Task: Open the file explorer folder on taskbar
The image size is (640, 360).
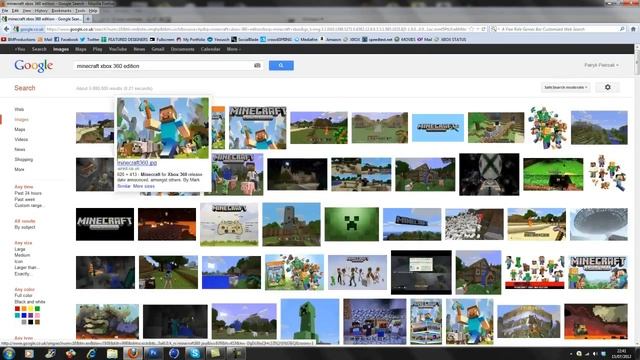Action: point(112,353)
